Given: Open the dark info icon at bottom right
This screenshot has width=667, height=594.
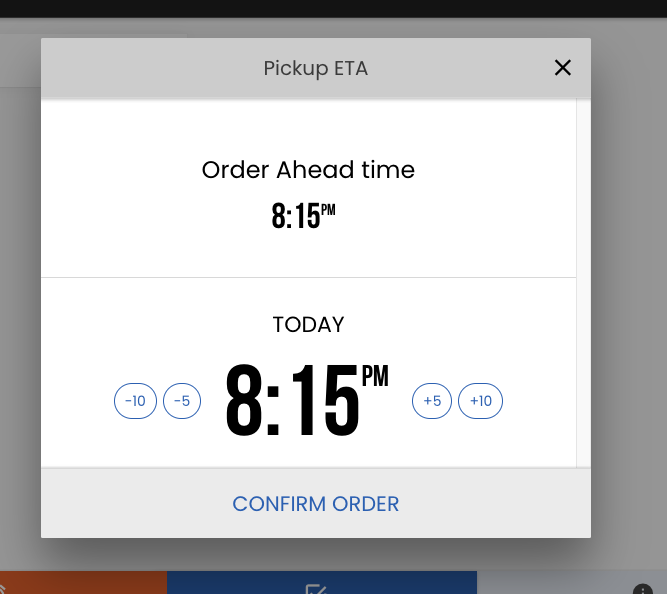Looking at the screenshot, I should 642,589.
